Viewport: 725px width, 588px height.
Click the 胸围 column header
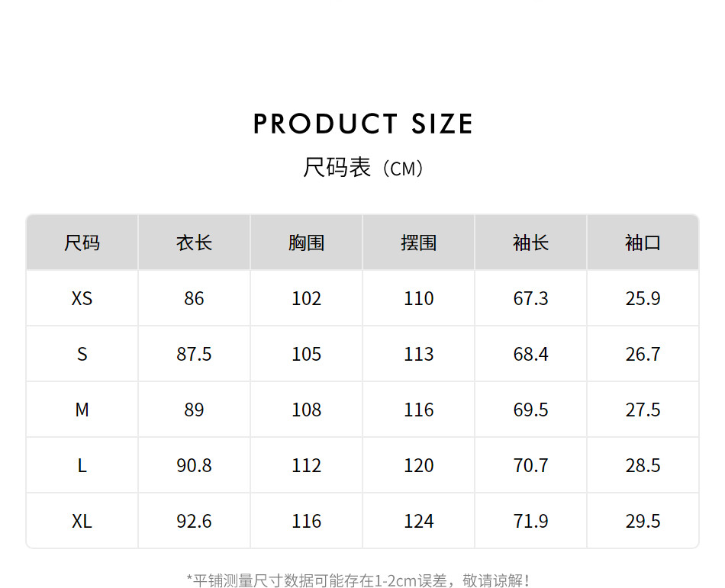click(x=307, y=243)
